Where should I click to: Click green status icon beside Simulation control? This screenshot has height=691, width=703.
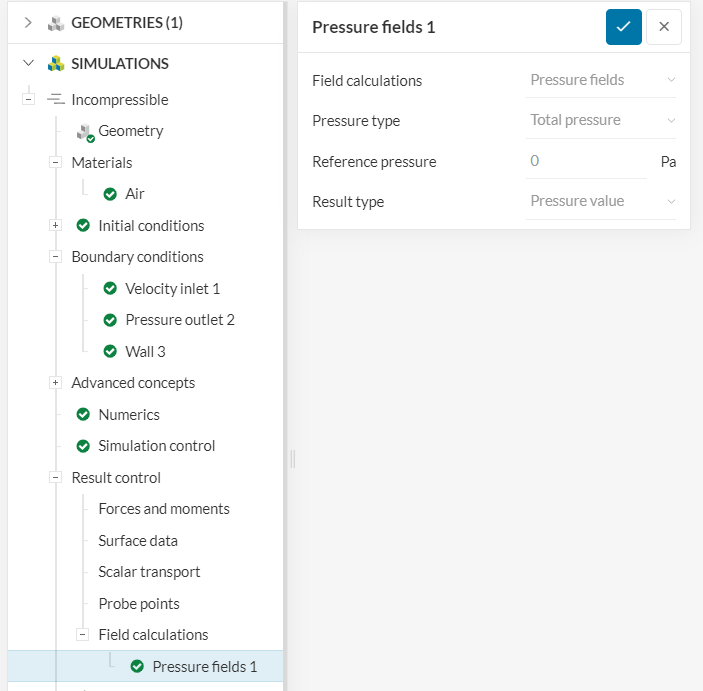tap(83, 446)
